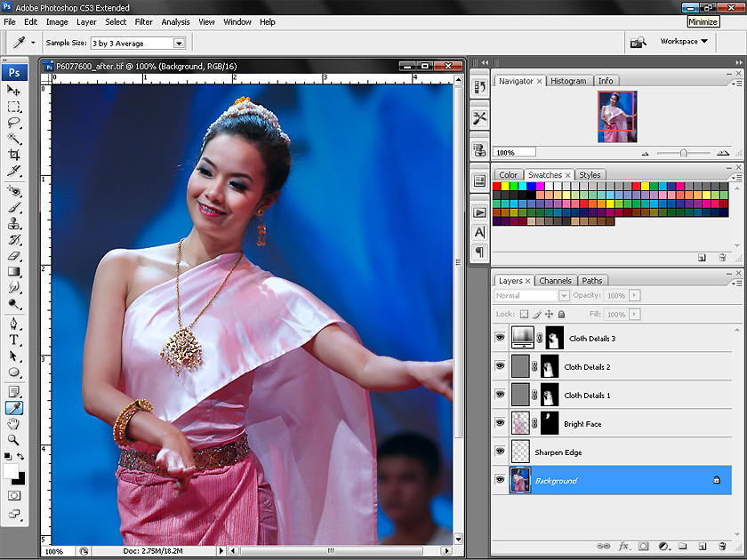747x560 pixels.
Task: Toggle lock all padlock icon
Action: click(562, 315)
